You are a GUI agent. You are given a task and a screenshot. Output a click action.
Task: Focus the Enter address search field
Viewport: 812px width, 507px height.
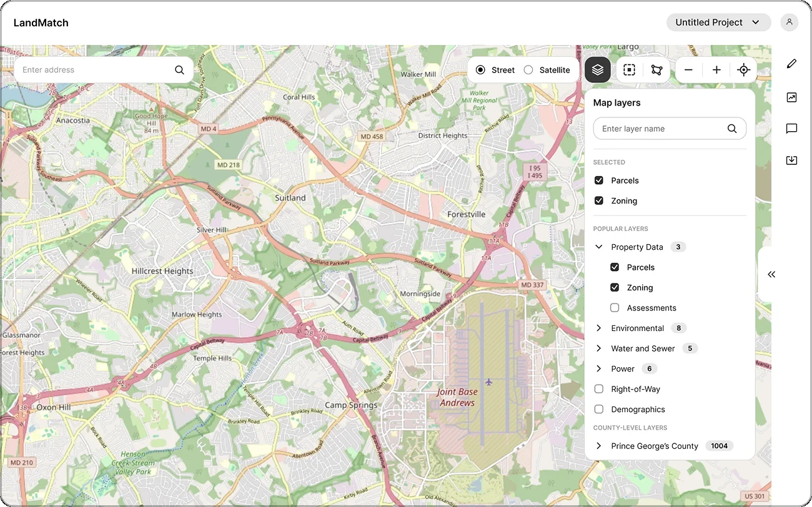click(x=104, y=70)
